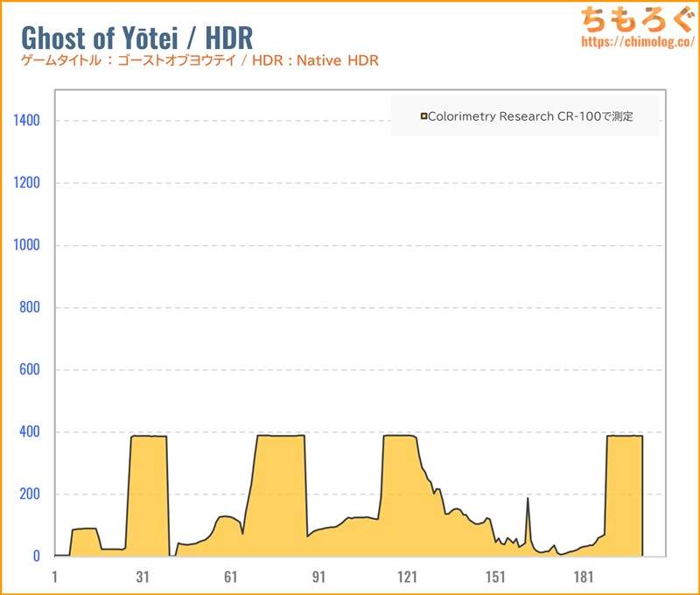The width and height of the screenshot is (700, 595).
Task: Select the 400 y-axis label
Action: tap(28, 432)
